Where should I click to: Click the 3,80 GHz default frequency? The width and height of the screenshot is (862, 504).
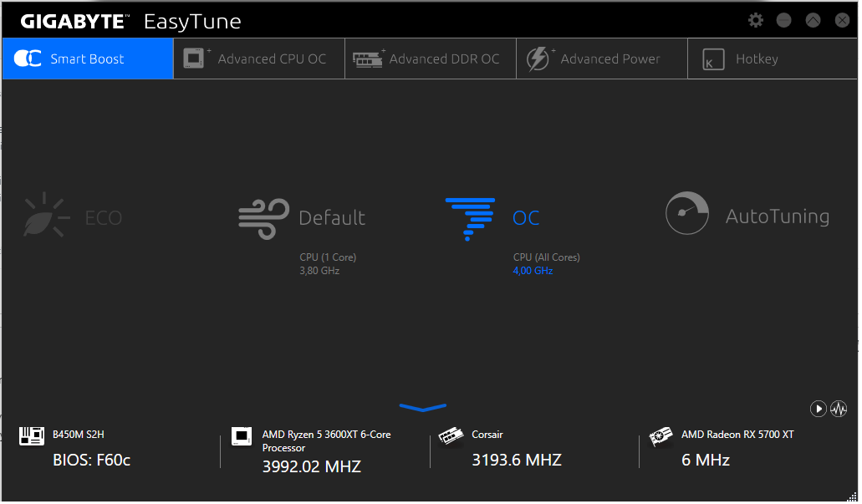319,271
